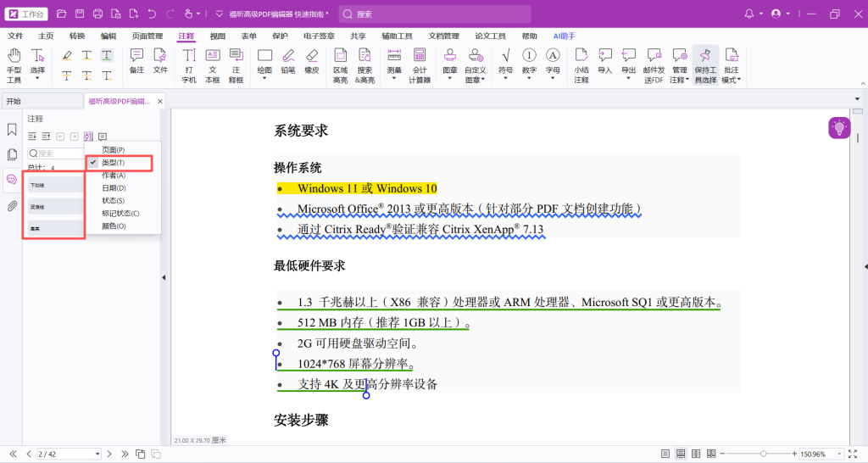Select the green underline text tool
This screenshot has height=463, width=868.
click(x=107, y=55)
